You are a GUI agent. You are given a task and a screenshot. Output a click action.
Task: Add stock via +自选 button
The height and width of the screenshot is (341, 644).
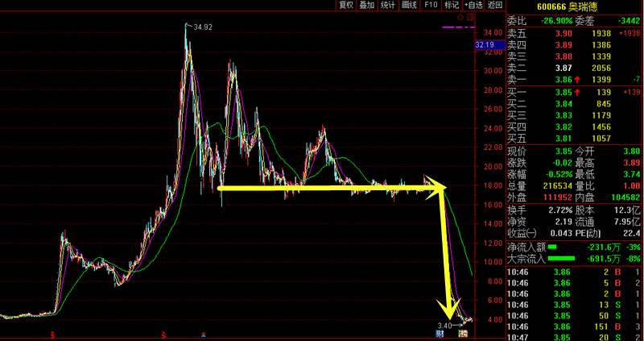pos(473,5)
